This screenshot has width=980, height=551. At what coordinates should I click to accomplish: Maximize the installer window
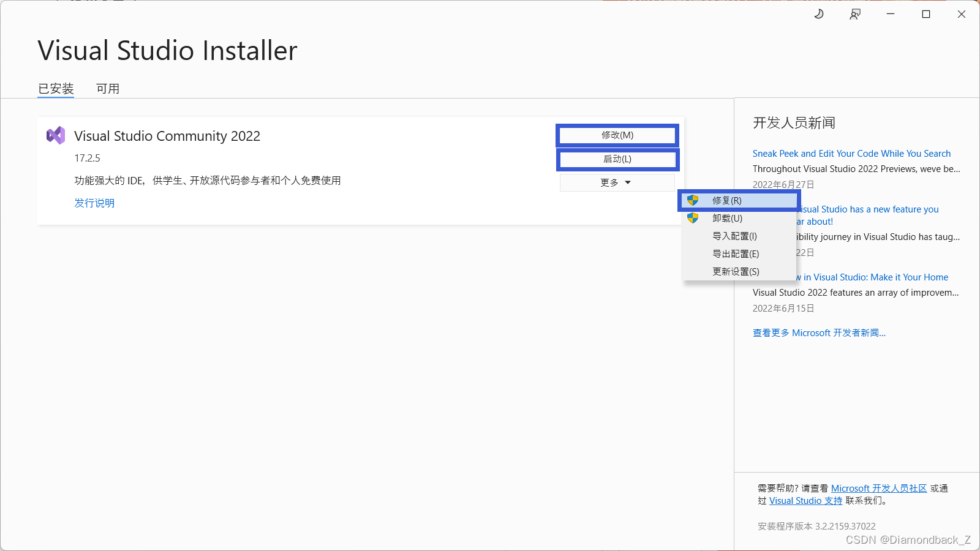(926, 14)
